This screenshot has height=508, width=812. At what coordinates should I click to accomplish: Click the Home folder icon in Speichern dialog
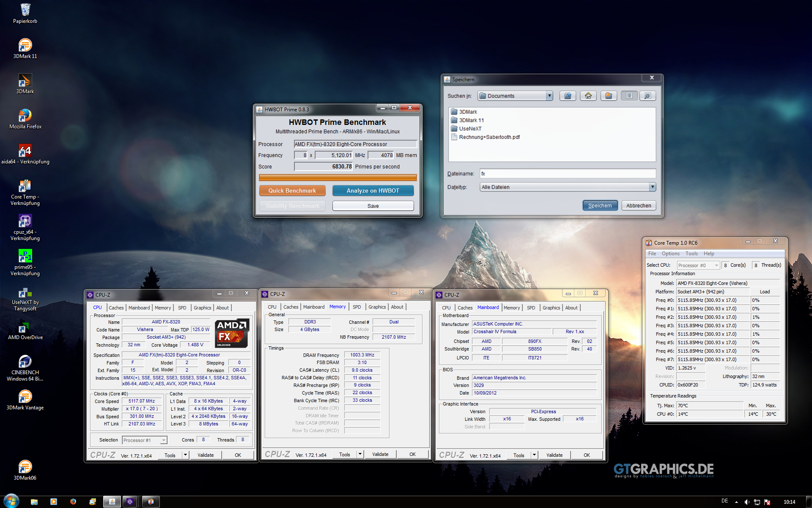click(x=588, y=96)
